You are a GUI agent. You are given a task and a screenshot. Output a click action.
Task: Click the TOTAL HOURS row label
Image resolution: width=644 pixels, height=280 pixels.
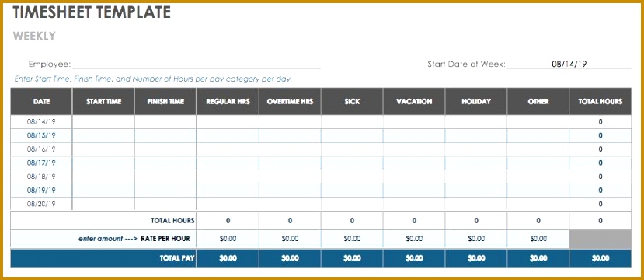172,221
